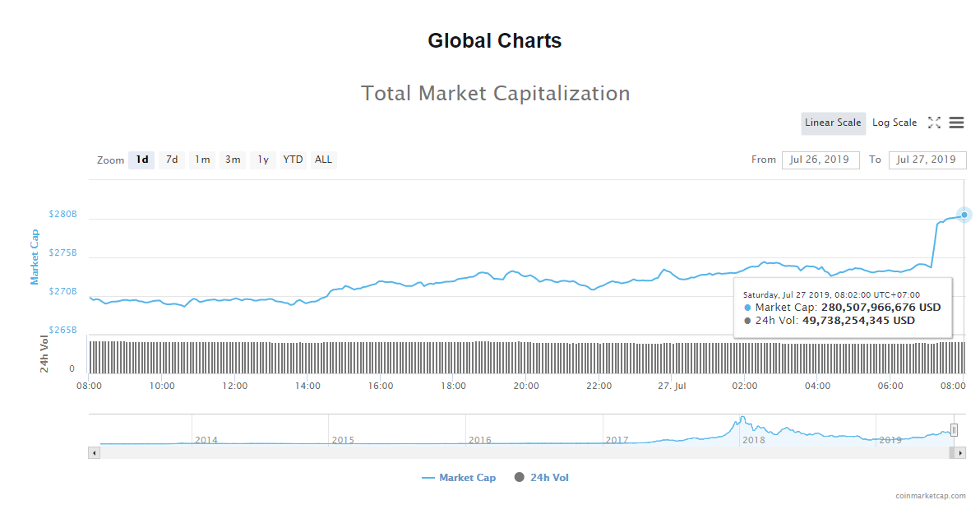Click the navigator horizontal scrollbar track
Viewport: 980px width, 514px height.
(x=524, y=452)
